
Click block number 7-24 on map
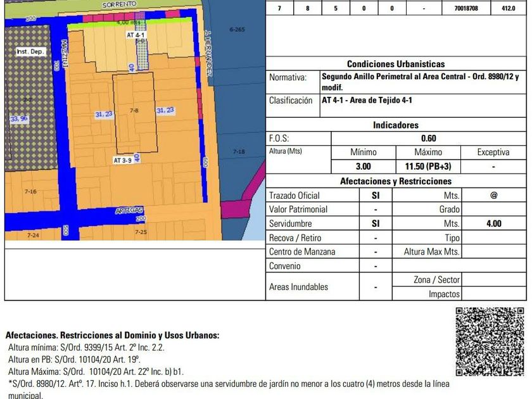33,235
